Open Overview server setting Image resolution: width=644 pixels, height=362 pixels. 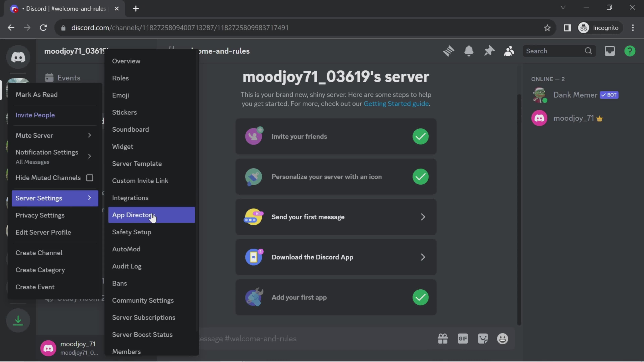pos(151,61)
